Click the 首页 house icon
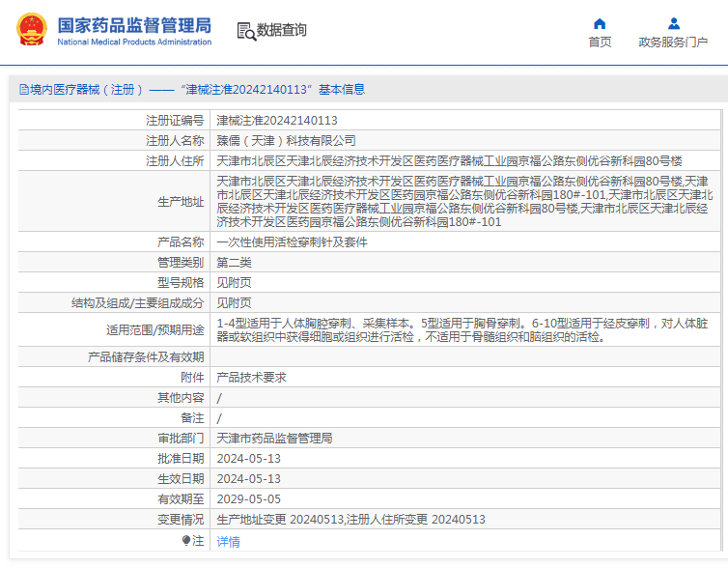This screenshot has height=568, width=728. click(x=600, y=23)
